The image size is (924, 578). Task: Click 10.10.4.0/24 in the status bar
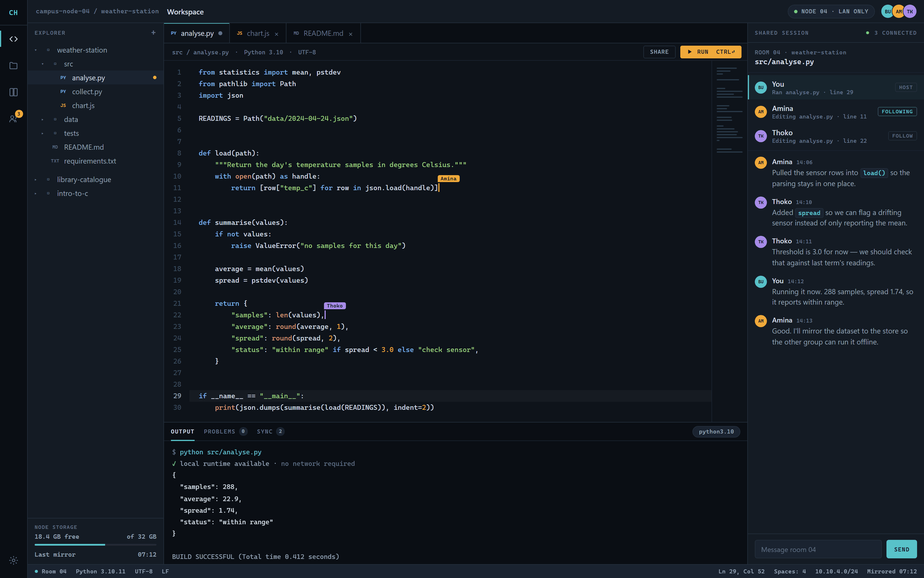[836, 572]
